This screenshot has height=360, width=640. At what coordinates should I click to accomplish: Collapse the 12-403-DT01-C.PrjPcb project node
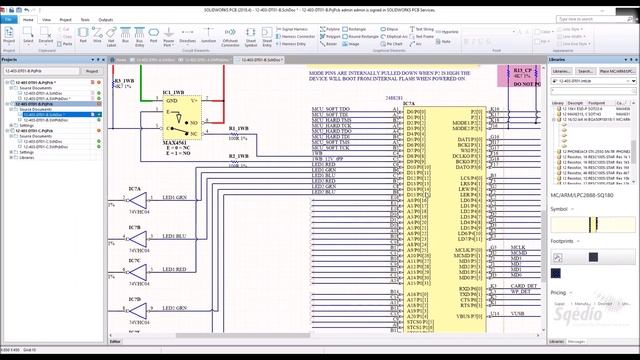point(7,131)
